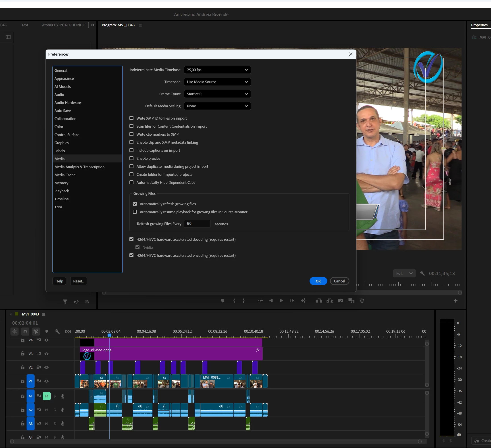Toggle the captions CC icon in timeline
Screen dimensions: 491x448
point(68,332)
